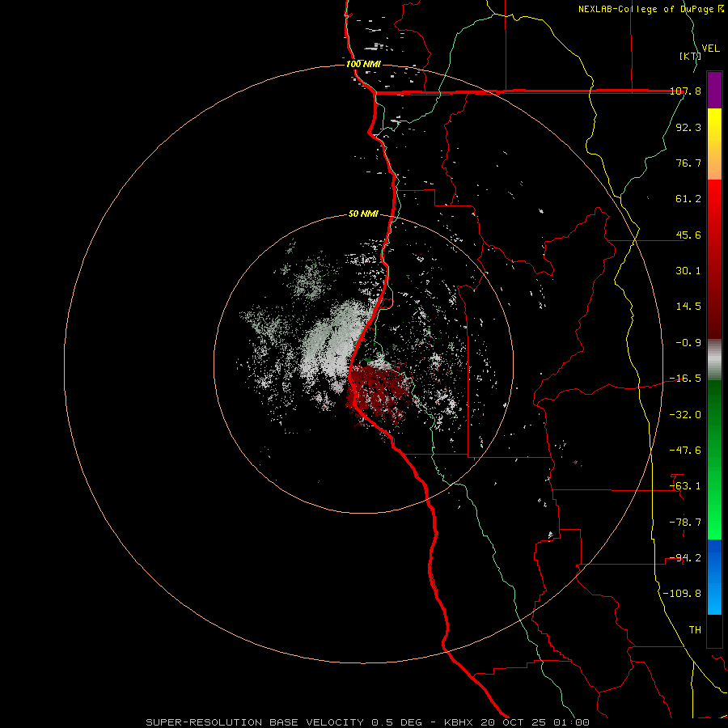The width and height of the screenshot is (728, 728).
Task: Select the -32.0 legend value
Action: pyautogui.click(x=685, y=415)
